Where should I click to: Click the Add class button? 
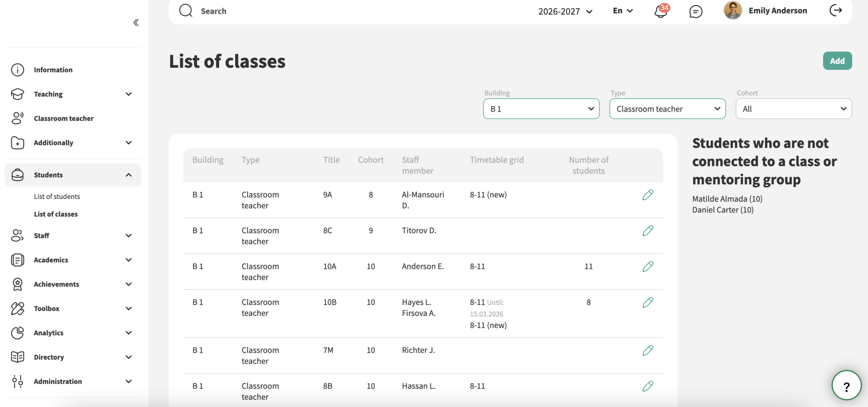pos(837,61)
